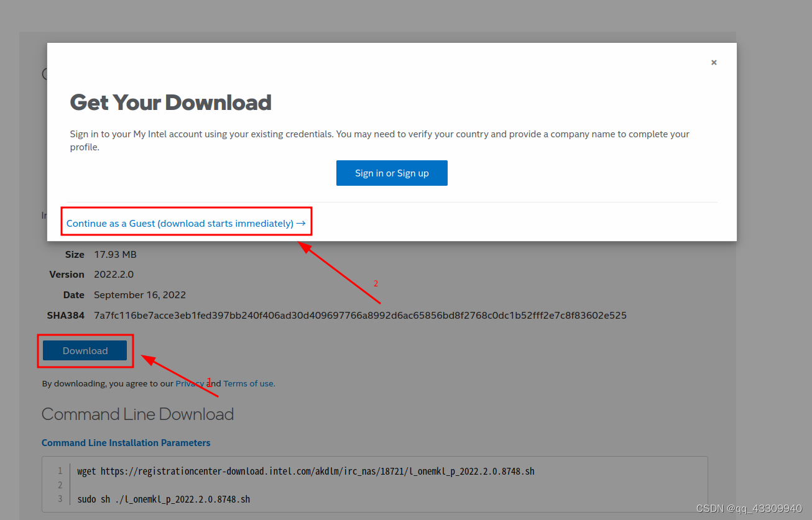Click the 17.93 MB size value
This screenshot has height=520, width=812.
click(115, 254)
